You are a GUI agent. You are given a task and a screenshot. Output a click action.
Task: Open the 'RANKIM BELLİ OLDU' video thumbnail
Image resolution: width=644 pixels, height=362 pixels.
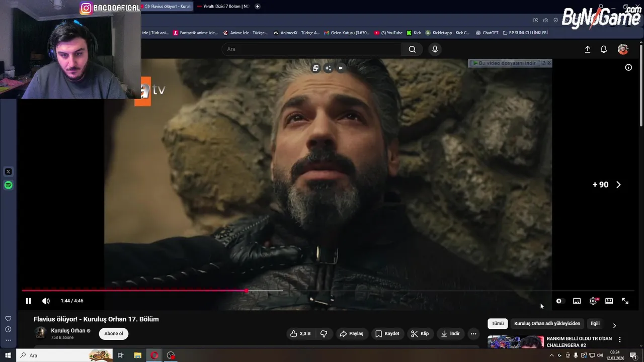pyautogui.click(x=516, y=342)
